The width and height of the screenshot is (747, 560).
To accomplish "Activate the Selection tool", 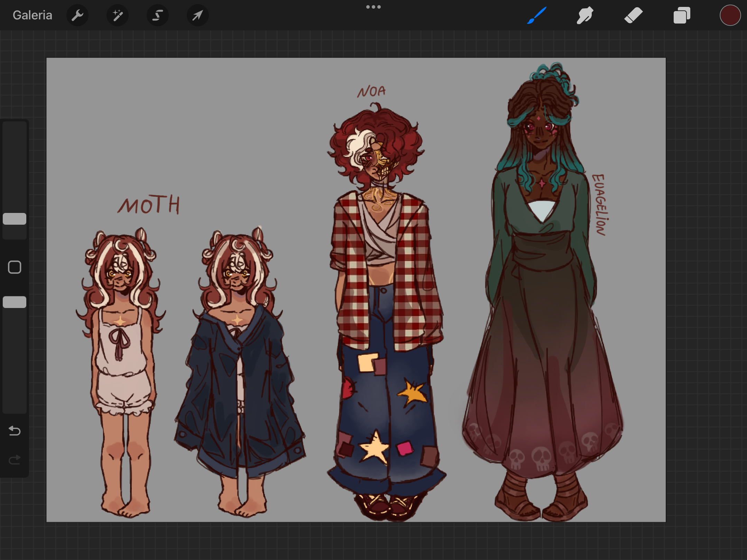I will 158,15.
